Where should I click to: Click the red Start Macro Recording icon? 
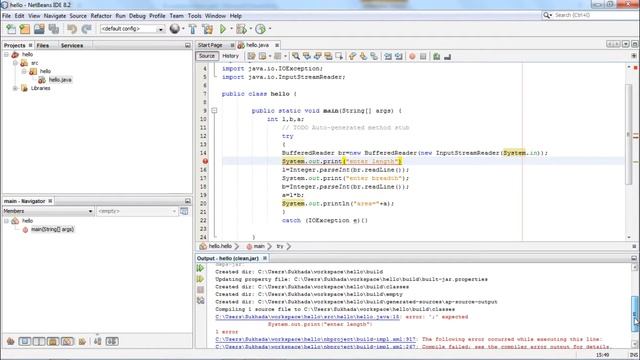coord(412,56)
